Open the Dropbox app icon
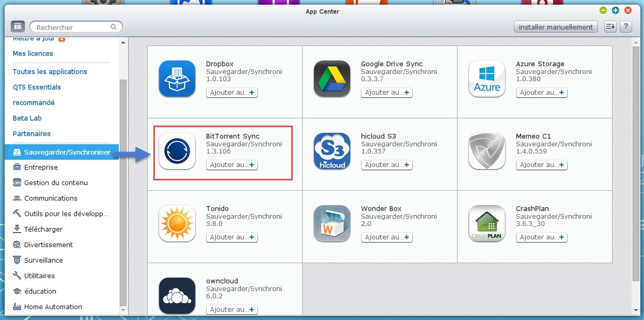This screenshot has height=320, width=644. click(x=177, y=79)
